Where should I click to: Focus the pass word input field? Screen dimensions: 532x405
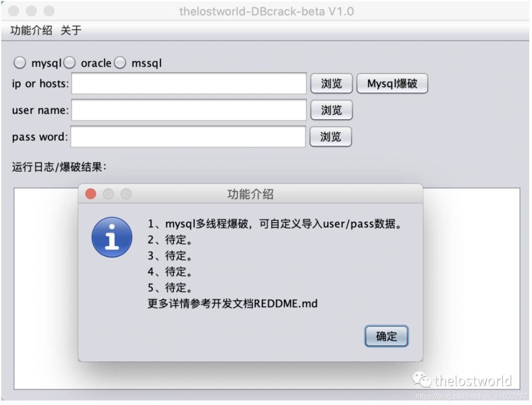click(188, 137)
